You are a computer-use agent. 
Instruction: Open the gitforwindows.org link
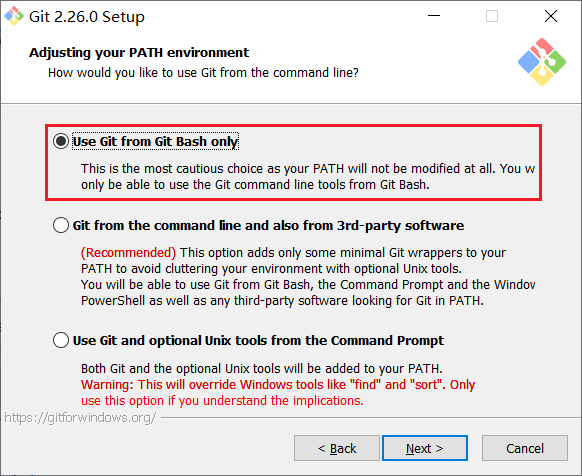[80, 418]
